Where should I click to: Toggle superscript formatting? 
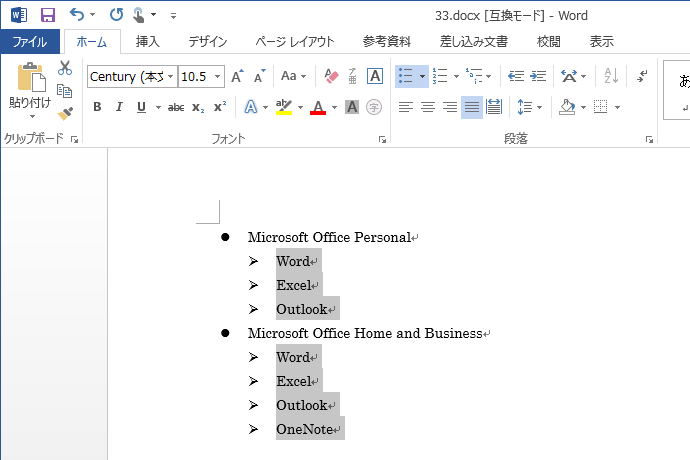(220, 107)
